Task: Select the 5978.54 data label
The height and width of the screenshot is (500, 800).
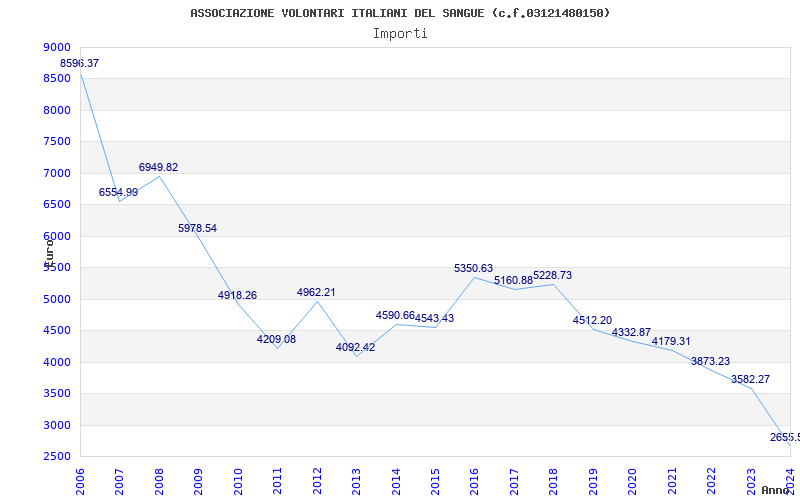Action: coord(197,229)
